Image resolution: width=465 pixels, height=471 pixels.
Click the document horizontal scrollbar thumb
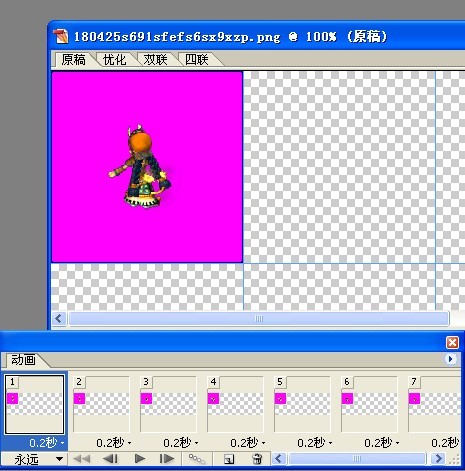[x=259, y=319]
